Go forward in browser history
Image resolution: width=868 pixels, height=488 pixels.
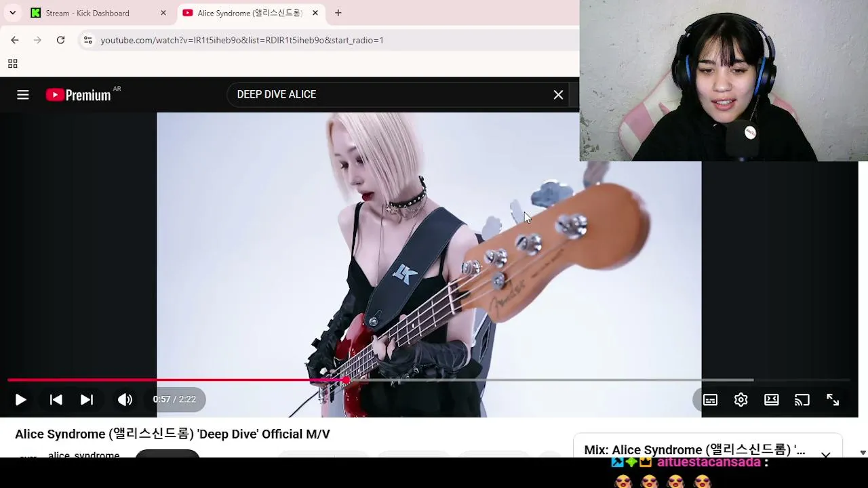coord(38,40)
